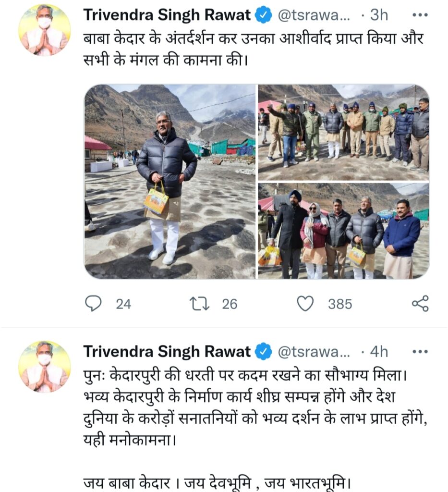Click @tsrawa... handle on second tweet
This screenshot has height=492, width=448.
click(314, 352)
